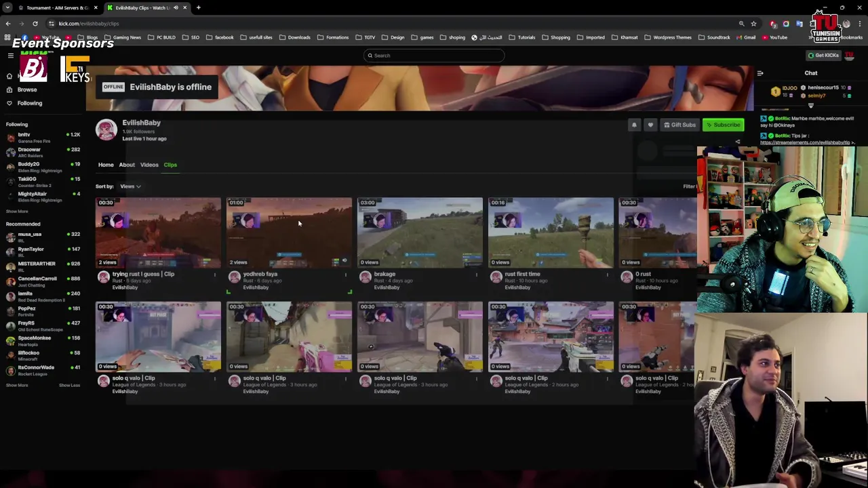The image size is (868, 488).
Task: Subscribe to EvilishBaby with green button
Action: pos(723,125)
